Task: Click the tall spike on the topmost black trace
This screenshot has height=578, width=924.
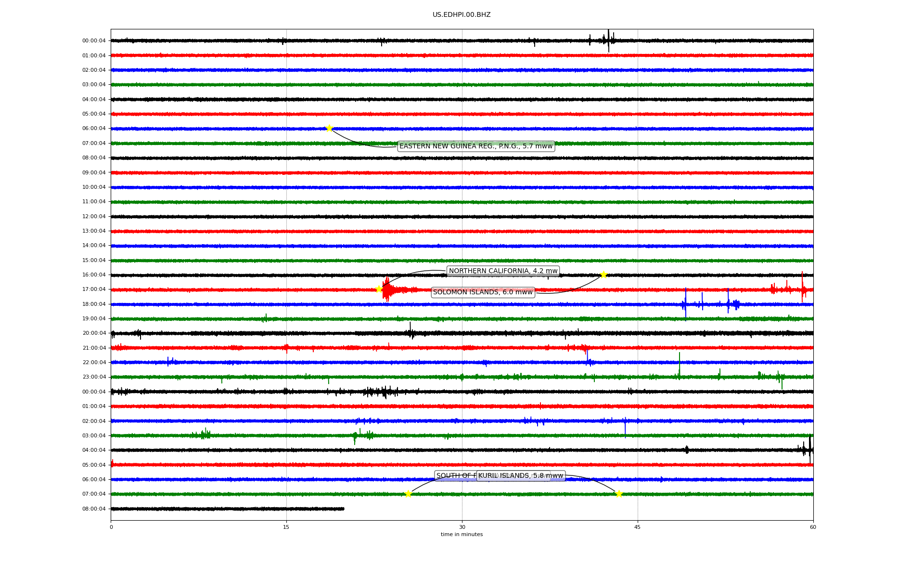Action: (x=608, y=40)
